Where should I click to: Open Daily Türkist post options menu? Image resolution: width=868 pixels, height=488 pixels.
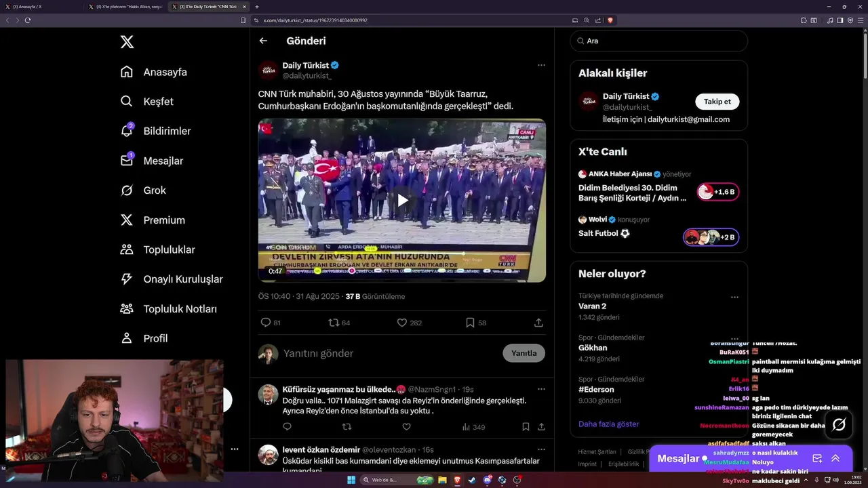pyautogui.click(x=541, y=65)
